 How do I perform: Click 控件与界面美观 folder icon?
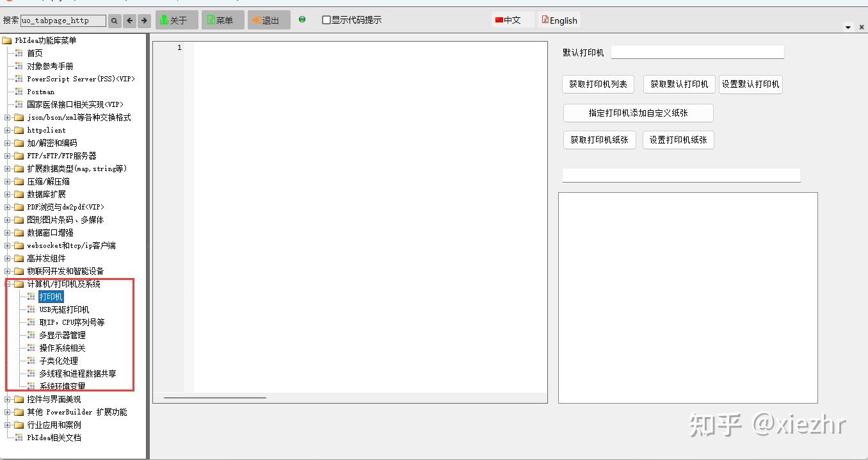click(x=19, y=399)
